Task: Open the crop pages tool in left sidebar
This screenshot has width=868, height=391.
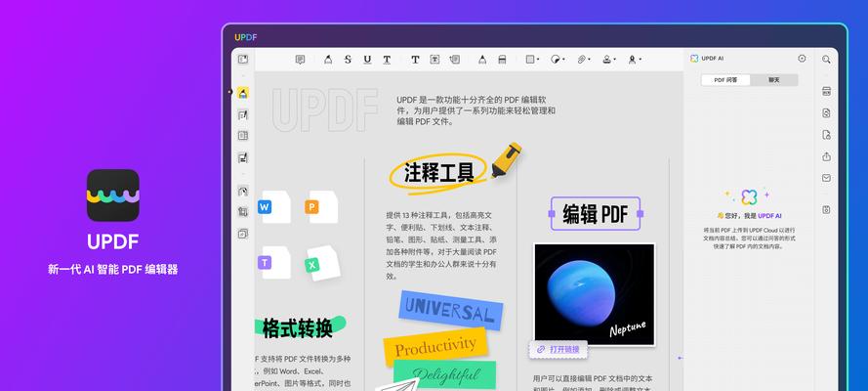Action: click(x=242, y=211)
